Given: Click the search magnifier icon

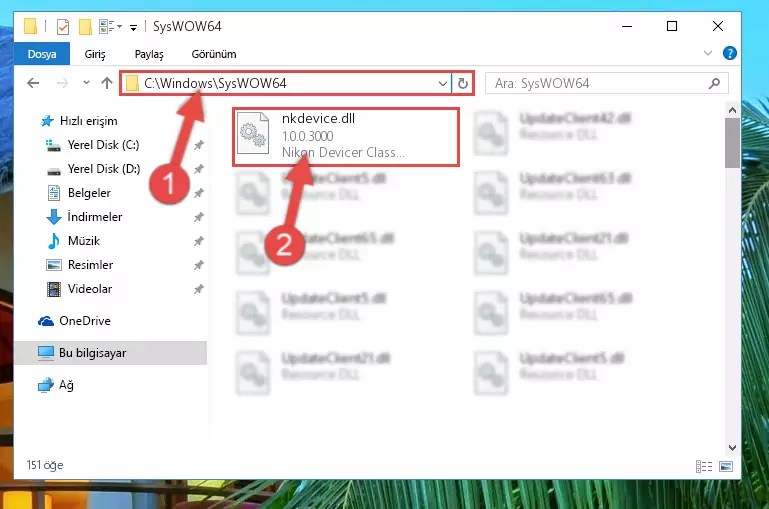Looking at the screenshot, I should click(715, 83).
